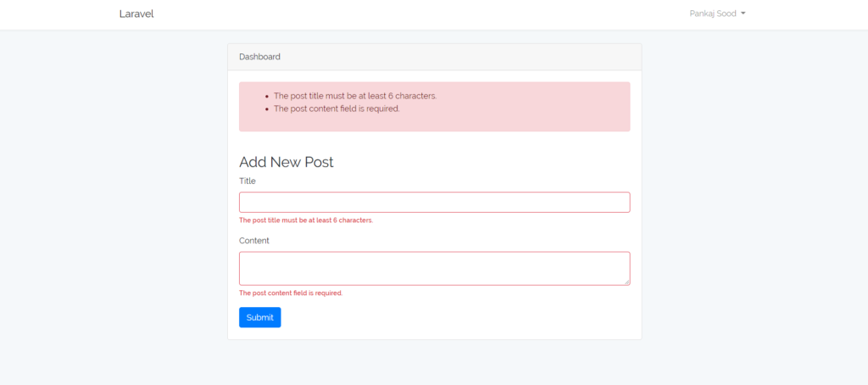Open the Pankaj Sood user dropdown
868x385 pixels.
click(x=717, y=14)
